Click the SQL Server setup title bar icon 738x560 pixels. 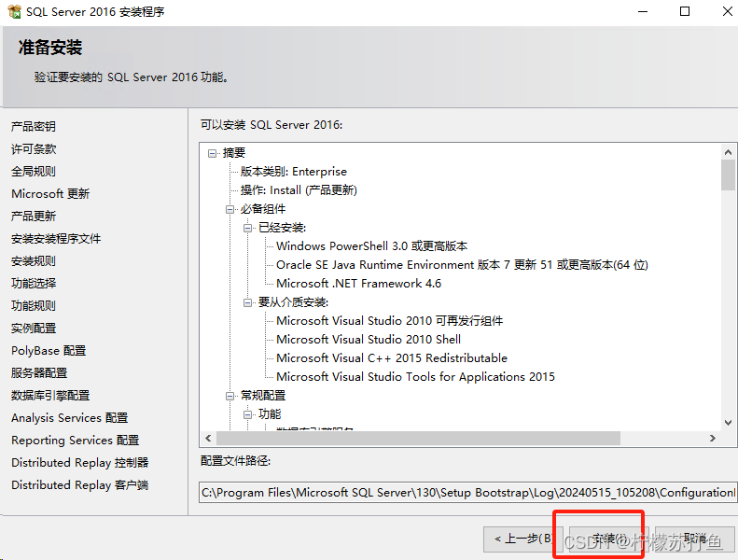point(14,11)
